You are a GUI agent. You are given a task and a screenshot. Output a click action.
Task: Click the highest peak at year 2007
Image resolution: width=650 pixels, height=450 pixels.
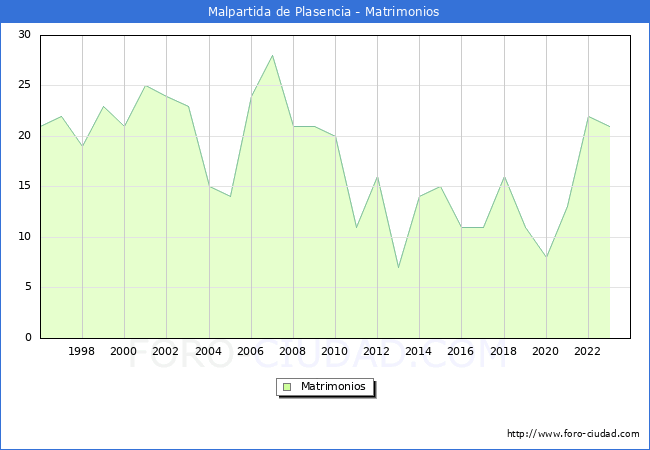point(272,56)
